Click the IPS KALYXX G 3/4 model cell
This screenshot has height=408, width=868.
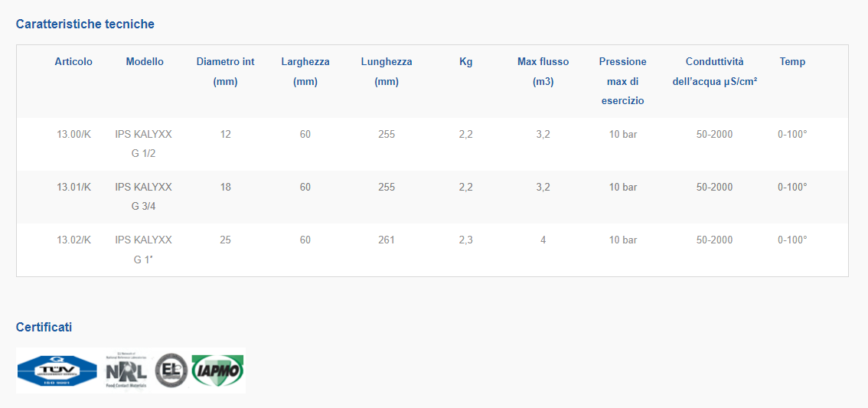pos(144,197)
